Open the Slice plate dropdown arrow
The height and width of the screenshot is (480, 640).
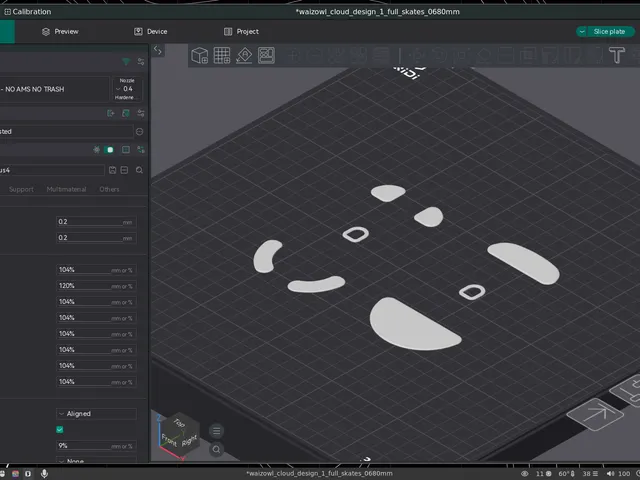[x=582, y=31]
